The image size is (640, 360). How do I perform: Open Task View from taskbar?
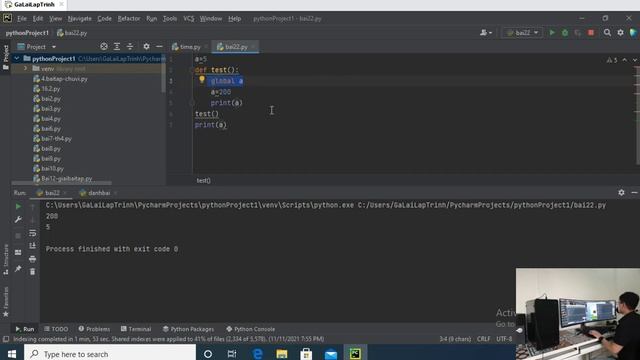click(x=232, y=354)
